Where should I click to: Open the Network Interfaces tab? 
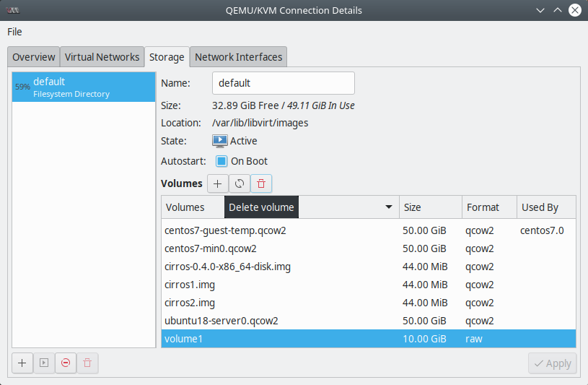click(239, 57)
